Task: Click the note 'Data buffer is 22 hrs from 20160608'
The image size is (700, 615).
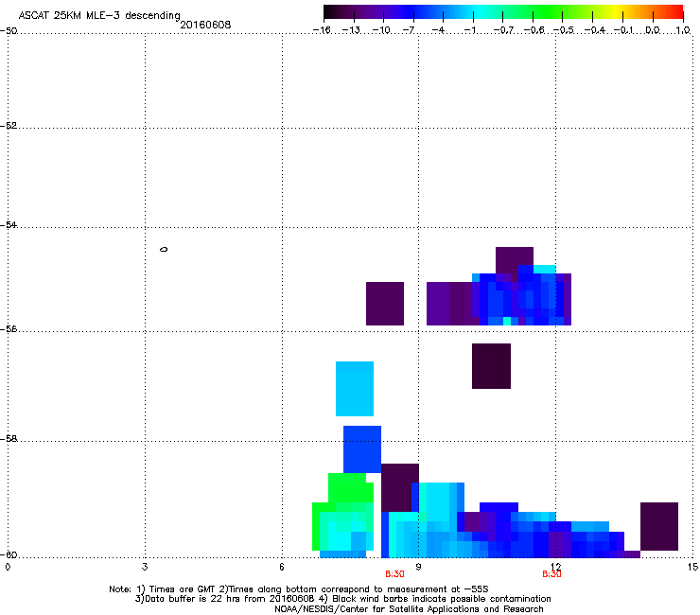Action: point(226,599)
